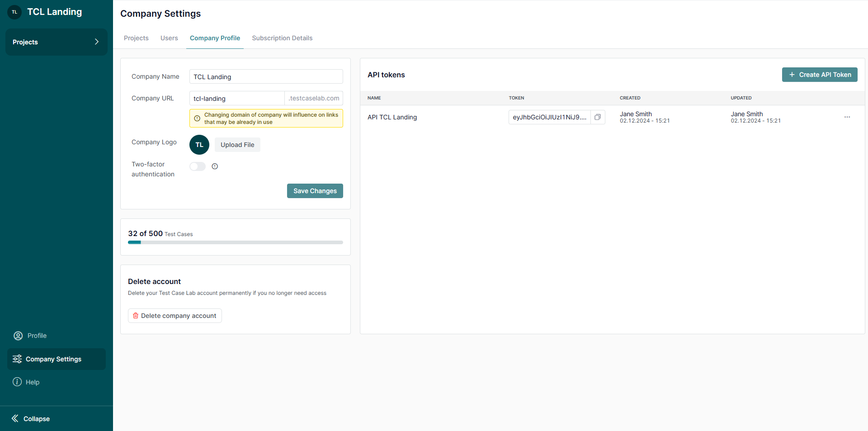868x431 pixels.
Task: Click the Projects item in the sidebar
Action: click(x=57, y=42)
